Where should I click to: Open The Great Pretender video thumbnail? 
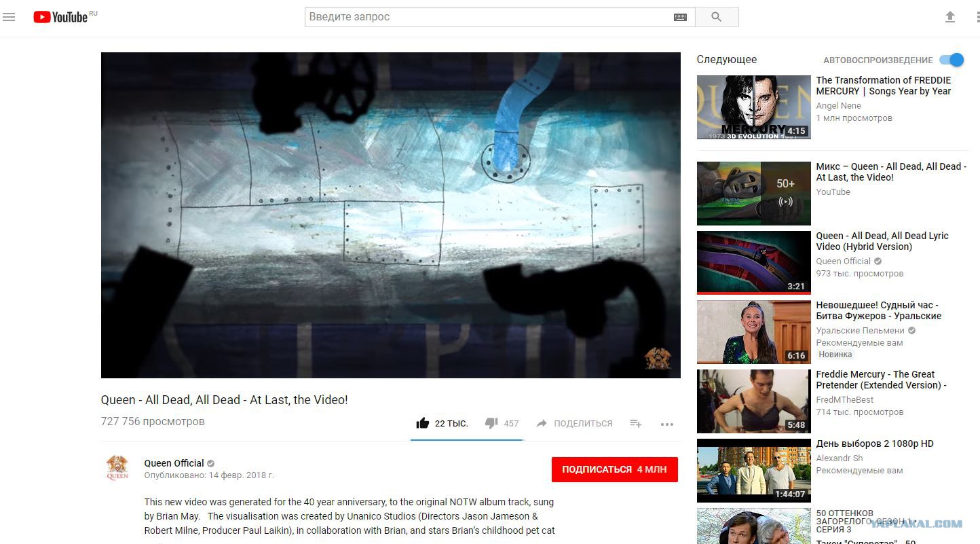(754, 401)
